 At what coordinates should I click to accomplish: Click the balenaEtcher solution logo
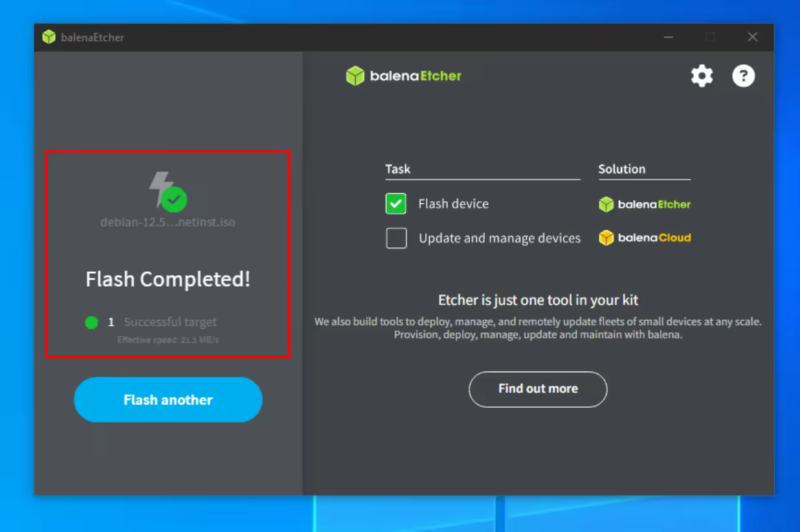(645, 205)
